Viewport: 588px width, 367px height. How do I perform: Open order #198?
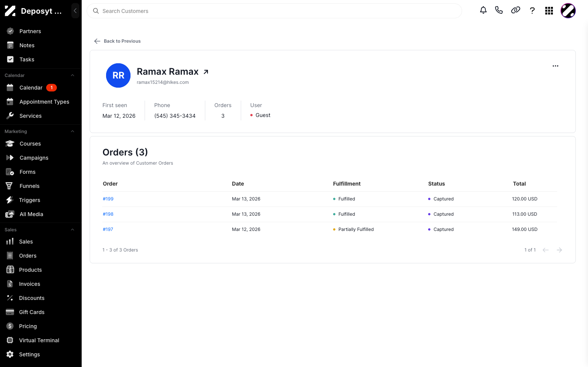pos(108,214)
